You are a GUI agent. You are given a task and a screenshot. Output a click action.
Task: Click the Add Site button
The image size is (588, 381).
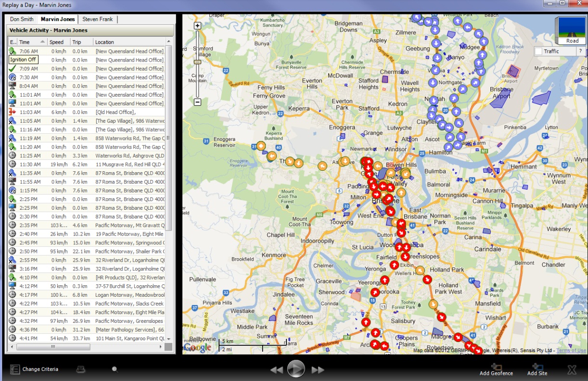coord(537,369)
